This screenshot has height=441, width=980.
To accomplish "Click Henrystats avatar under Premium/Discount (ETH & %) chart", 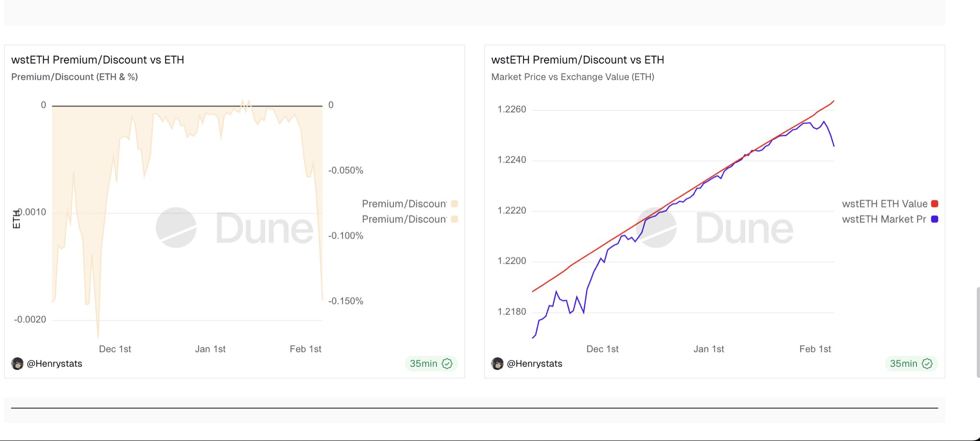I will tap(17, 364).
